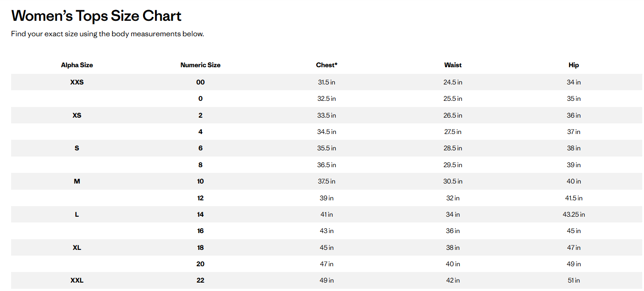This screenshot has width=644, height=291.
Task: Click numeric size 00 cell
Action: pos(200,82)
